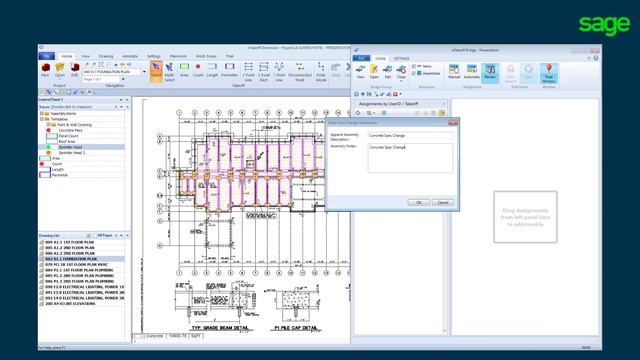Select the Roof Area trace
640x360 pixels.
point(67,141)
